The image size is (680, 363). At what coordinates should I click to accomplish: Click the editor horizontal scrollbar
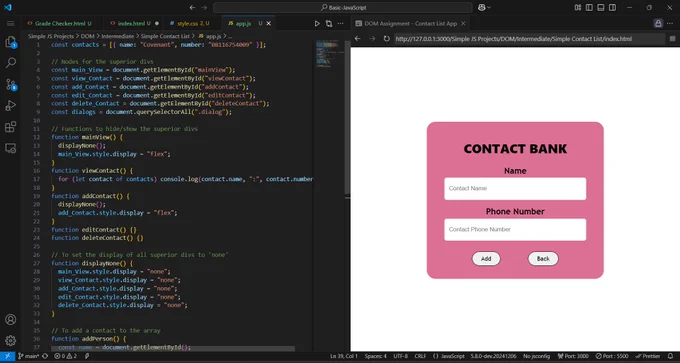(x=173, y=349)
